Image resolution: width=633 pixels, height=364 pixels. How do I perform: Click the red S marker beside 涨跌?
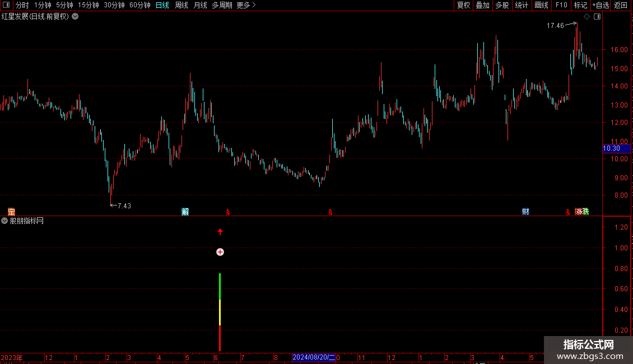568,212
